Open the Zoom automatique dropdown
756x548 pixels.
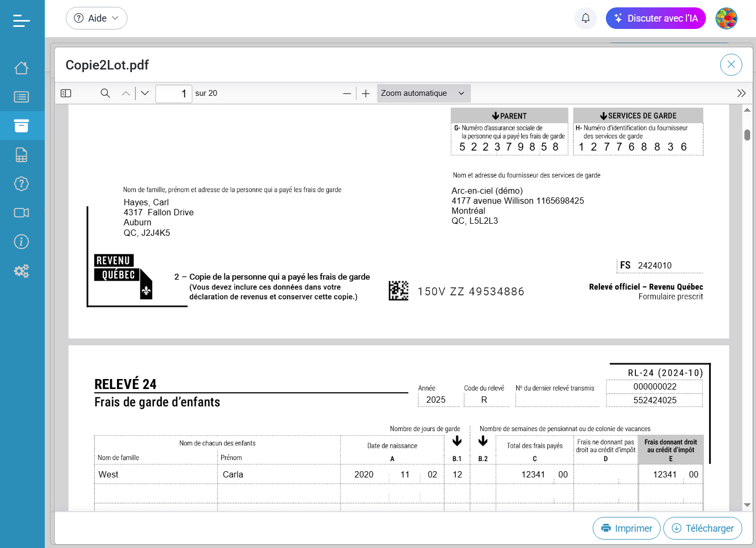click(x=423, y=93)
